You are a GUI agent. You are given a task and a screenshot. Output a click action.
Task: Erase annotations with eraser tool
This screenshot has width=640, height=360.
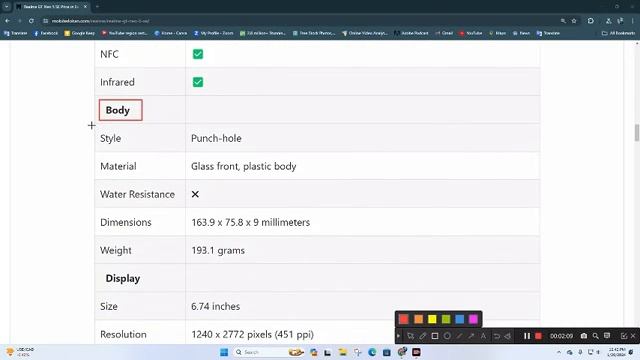click(508, 336)
